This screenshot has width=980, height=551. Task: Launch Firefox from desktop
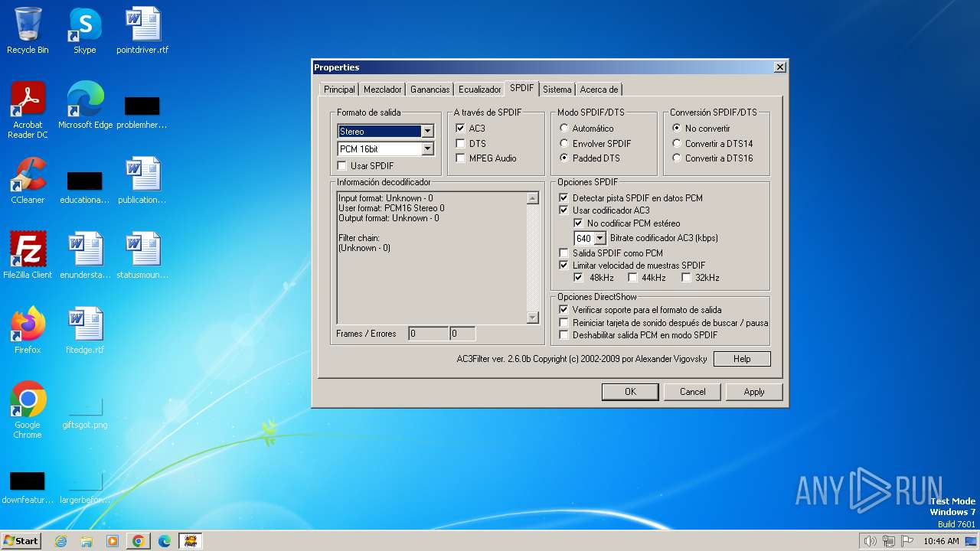pos(28,331)
